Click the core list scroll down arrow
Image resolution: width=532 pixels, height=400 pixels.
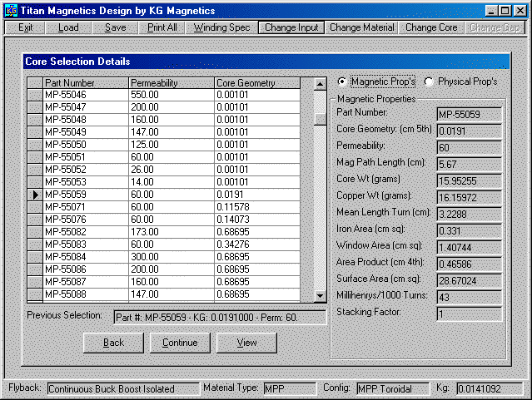[320, 295]
